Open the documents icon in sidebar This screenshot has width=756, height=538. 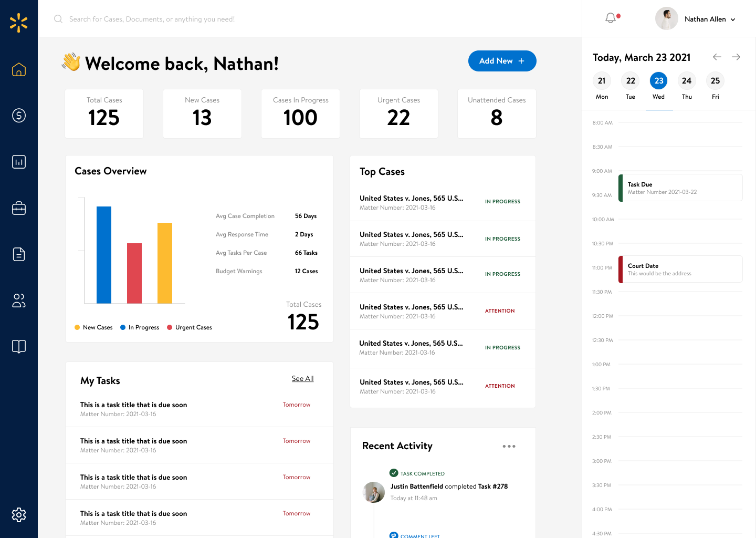(19, 254)
